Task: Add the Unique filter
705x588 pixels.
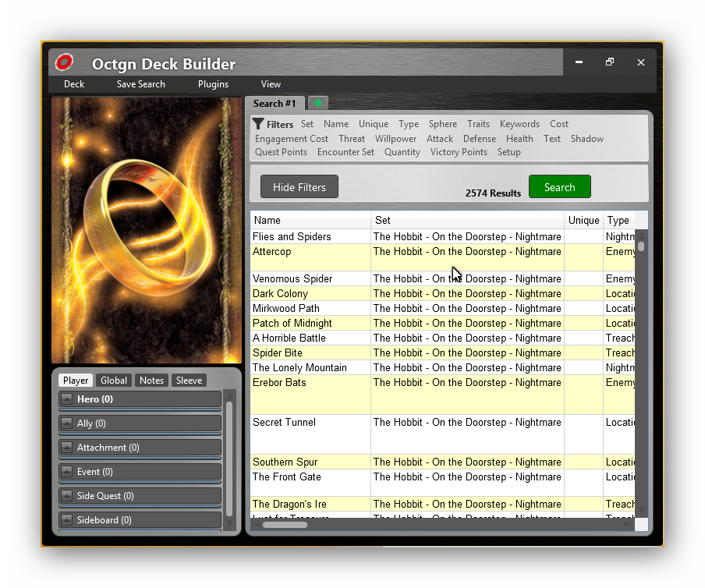Action: pyautogui.click(x=374, y=124)
